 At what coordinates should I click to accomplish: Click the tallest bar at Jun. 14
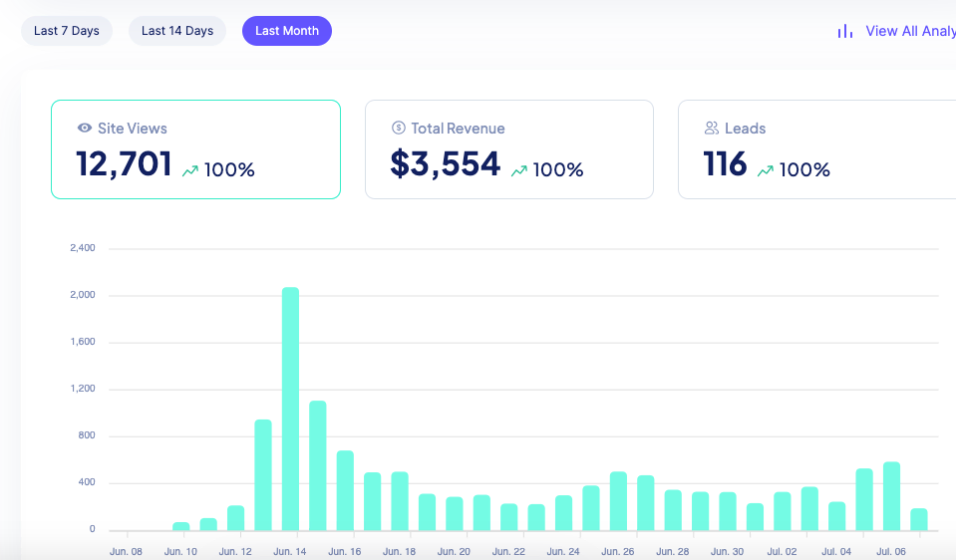290,409
